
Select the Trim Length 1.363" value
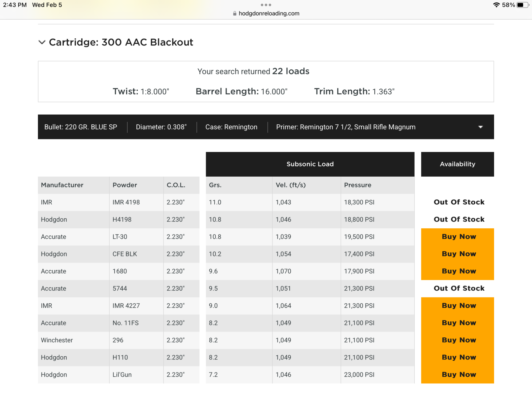coord(383,92)
